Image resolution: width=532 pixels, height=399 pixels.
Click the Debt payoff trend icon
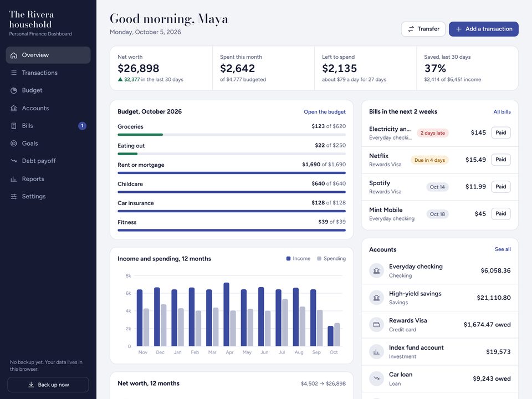pyautogui.click(x=13, y=161)
